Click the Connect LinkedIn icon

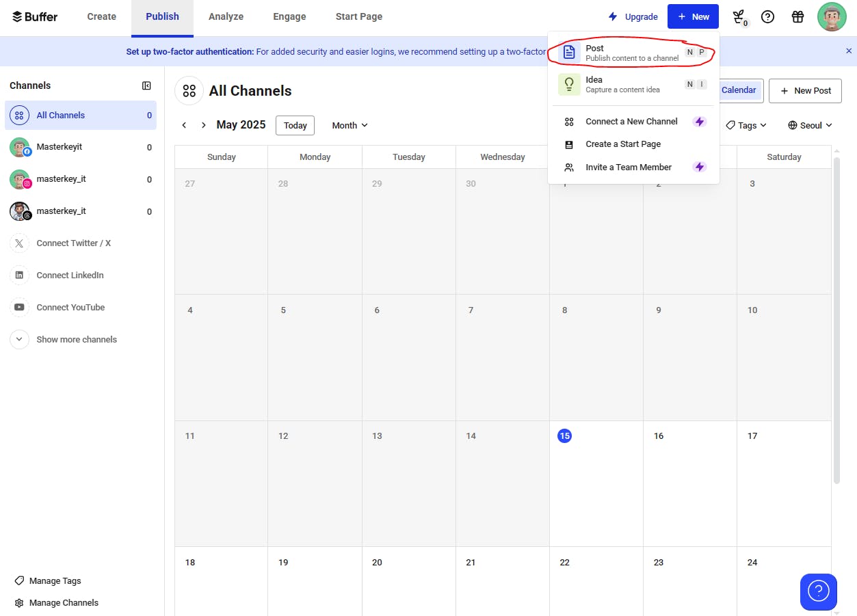point(19,275)
